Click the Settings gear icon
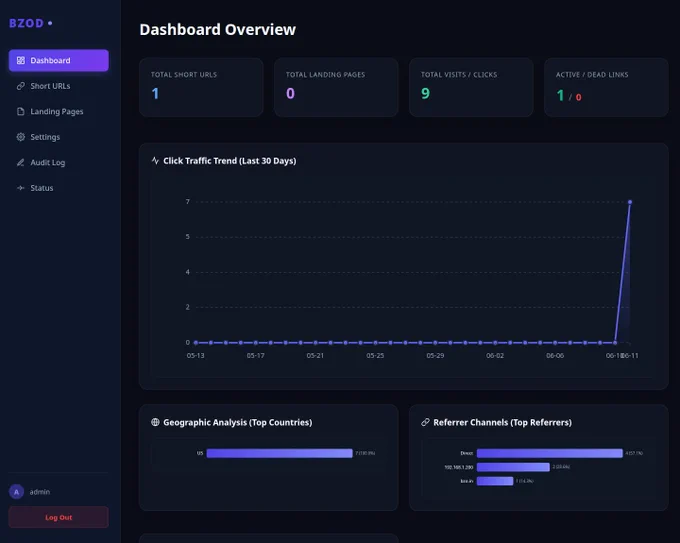Viewport: 680px width, 543px height. tap(21, 137)
